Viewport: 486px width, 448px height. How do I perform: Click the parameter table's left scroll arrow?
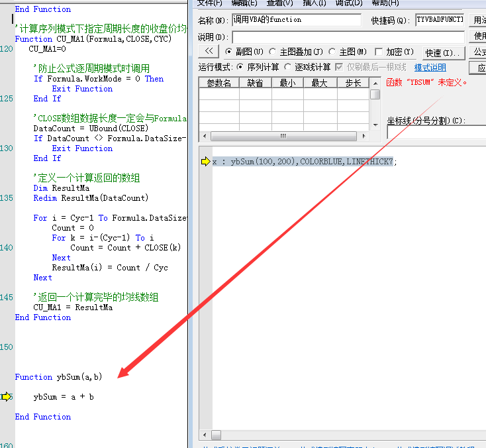click(x=204, y=136)
